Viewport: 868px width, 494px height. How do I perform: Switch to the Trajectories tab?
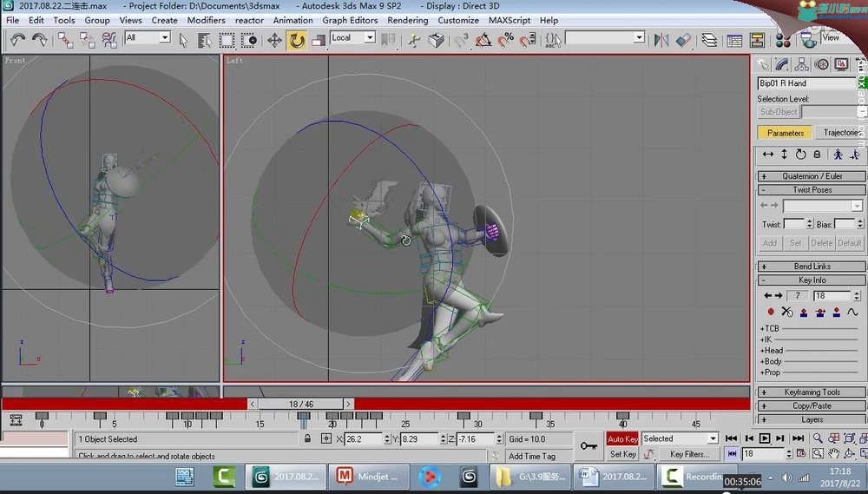tap(840, 132)
